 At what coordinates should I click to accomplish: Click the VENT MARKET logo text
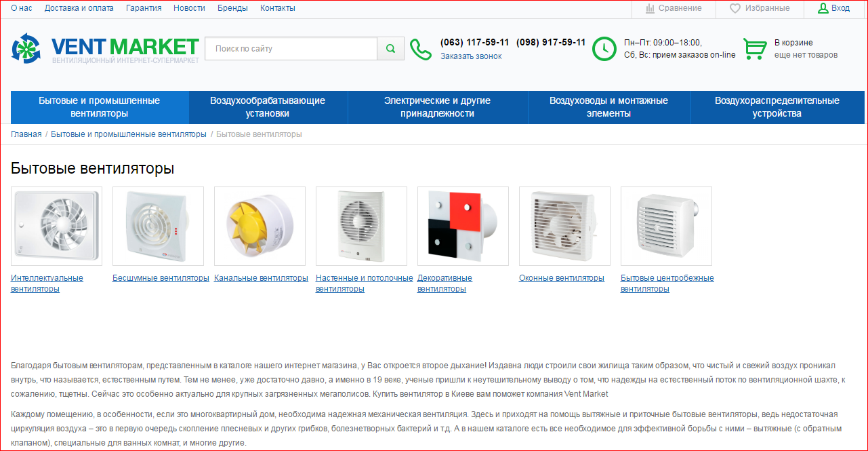pos(125,46)
